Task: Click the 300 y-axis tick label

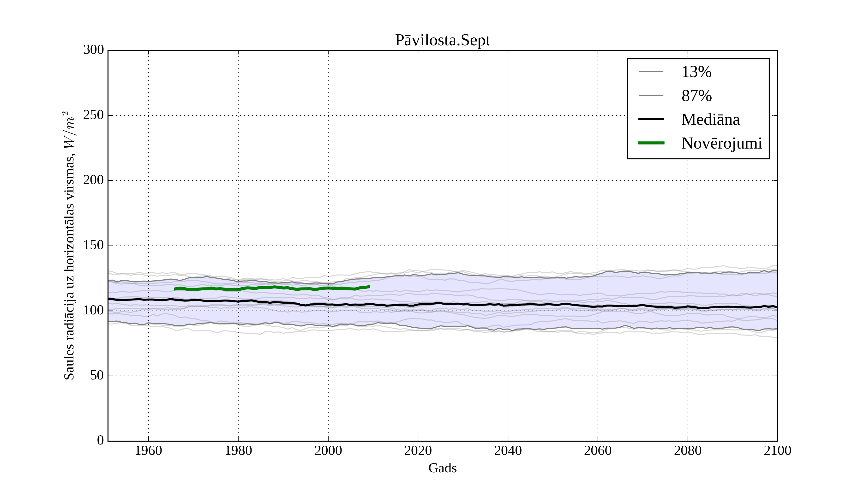Action: (x=93, y=50)
